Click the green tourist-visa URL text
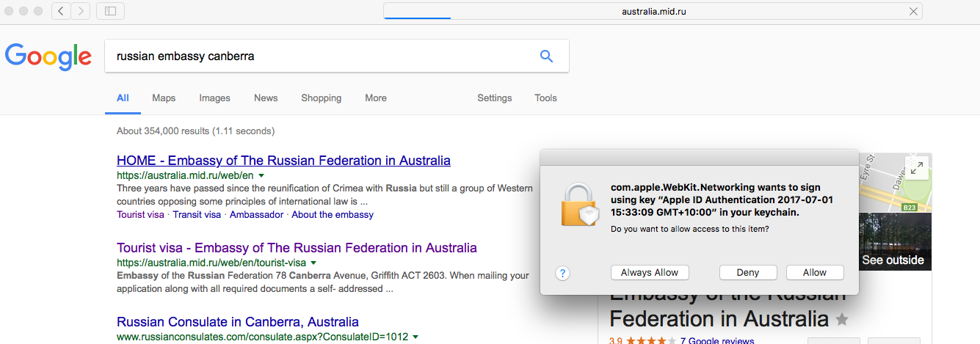The height and width of the screenshot is (344, 980). [x=211, y=263]
